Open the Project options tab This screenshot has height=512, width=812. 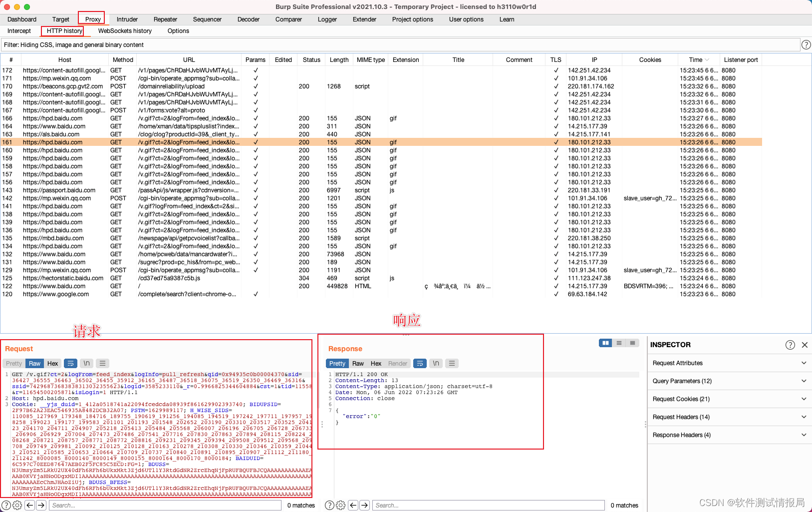(x=413, y=19)
